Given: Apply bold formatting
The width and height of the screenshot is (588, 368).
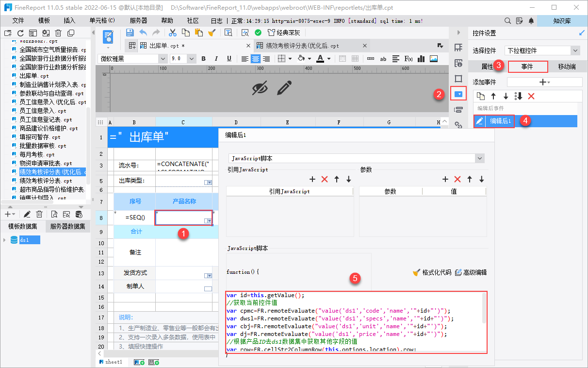Looking at the screenshot, I should coord(204,59).
